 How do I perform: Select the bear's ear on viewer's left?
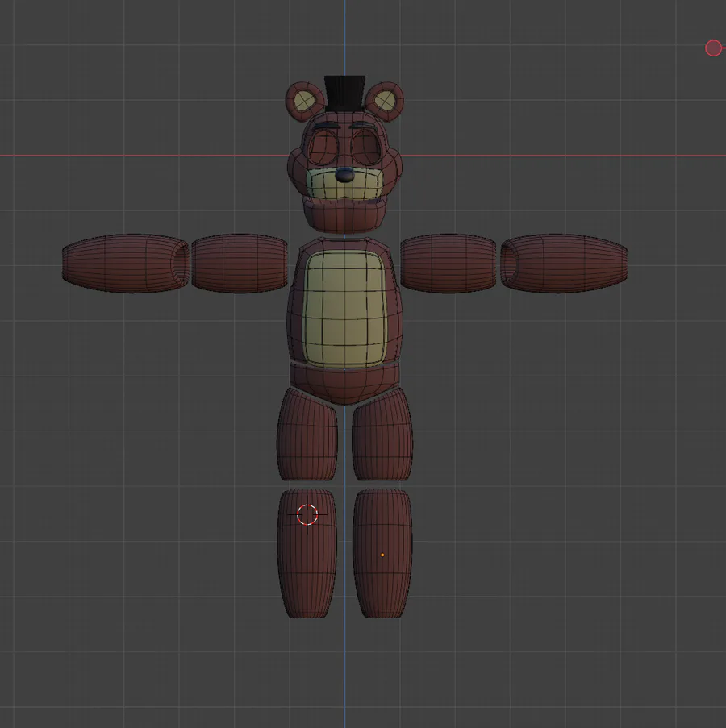point(305,101)
